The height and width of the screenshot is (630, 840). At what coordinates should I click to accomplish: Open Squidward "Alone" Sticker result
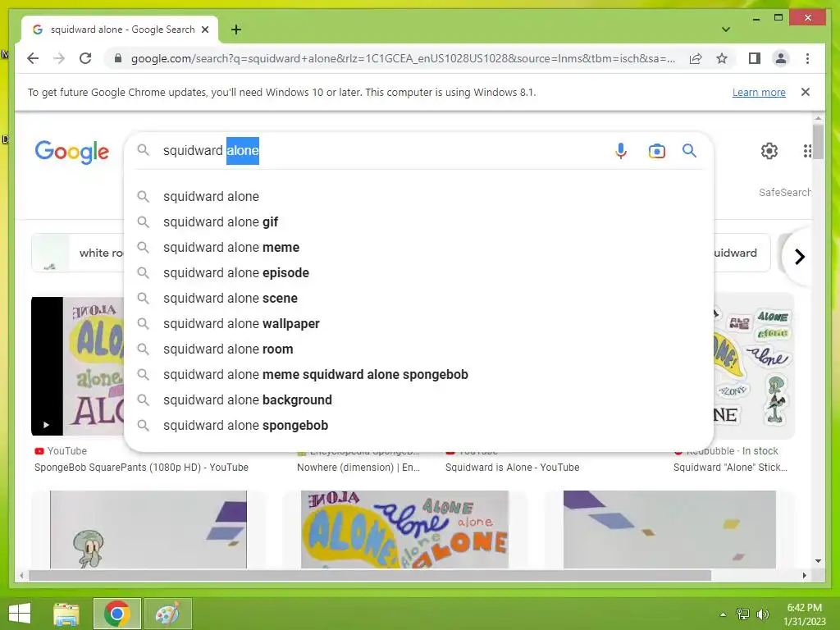tap(730, 467)
